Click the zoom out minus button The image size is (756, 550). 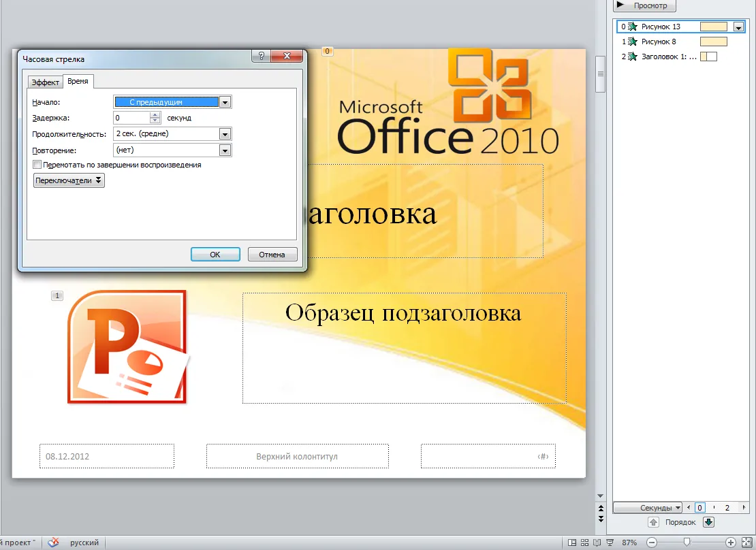652,543
